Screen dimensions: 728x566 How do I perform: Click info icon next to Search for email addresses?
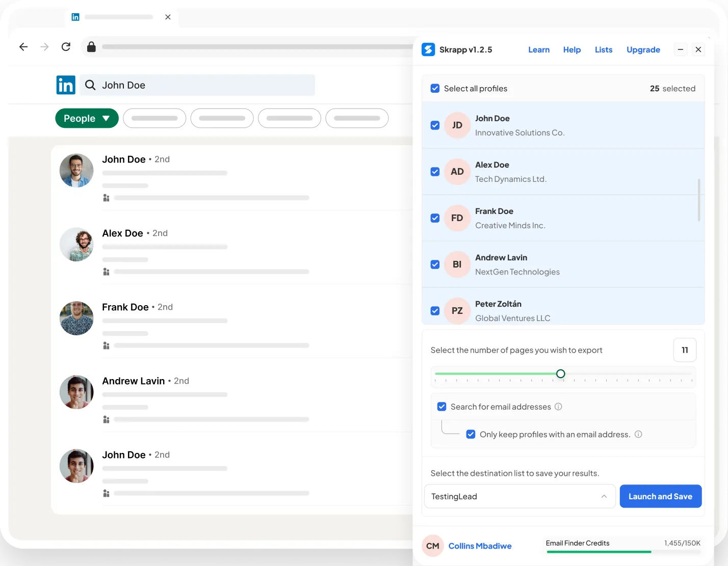(558, 407)
